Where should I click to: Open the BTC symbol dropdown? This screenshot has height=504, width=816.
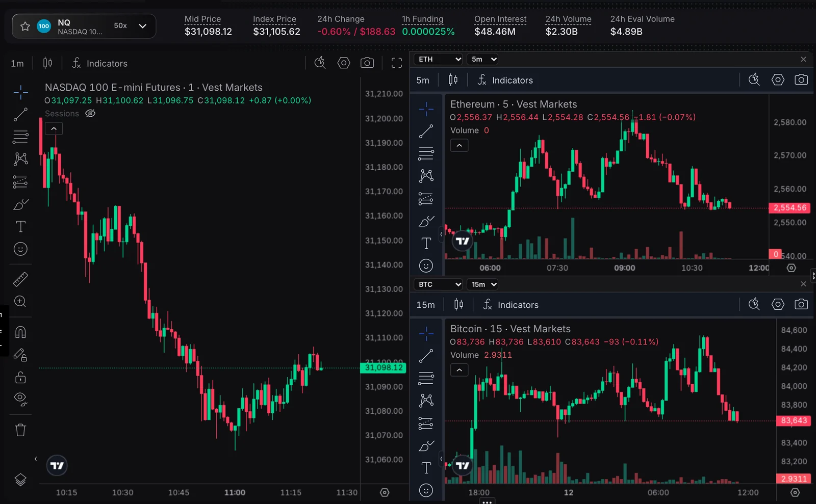point(439,284)
